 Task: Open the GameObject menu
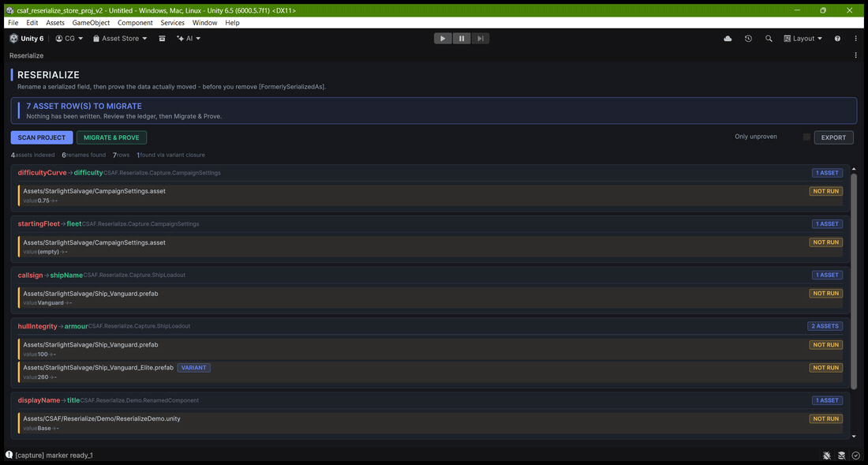[92, 23]
